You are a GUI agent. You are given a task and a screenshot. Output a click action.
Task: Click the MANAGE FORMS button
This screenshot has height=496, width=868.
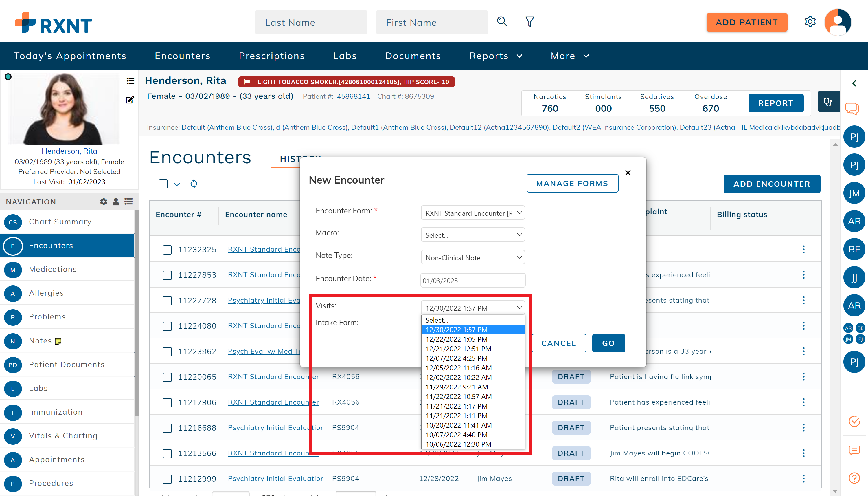[572, 183]
